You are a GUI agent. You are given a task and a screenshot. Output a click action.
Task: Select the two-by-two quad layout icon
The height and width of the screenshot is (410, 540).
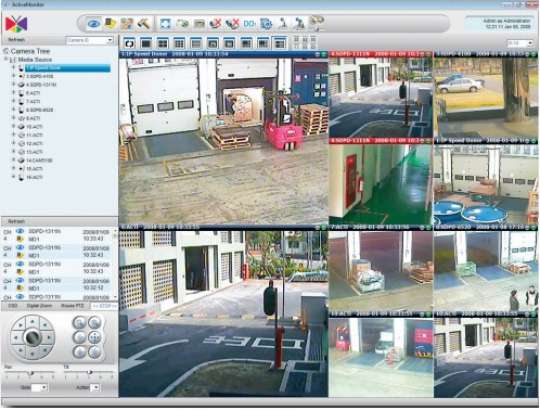pos(163,43)
